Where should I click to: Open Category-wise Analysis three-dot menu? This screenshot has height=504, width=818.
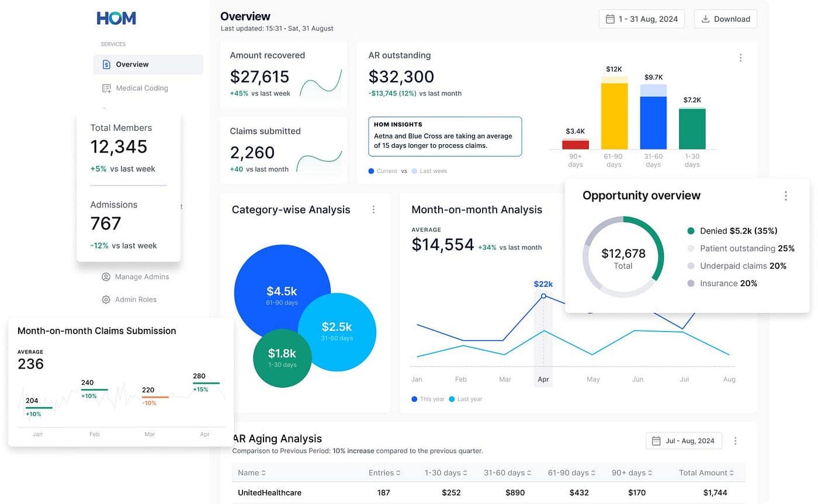click(373, 210)
